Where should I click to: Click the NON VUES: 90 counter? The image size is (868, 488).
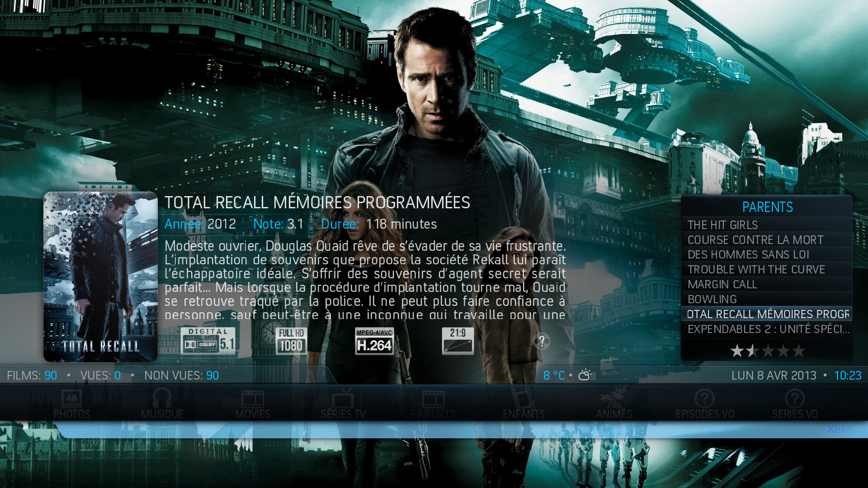[181, 375]
